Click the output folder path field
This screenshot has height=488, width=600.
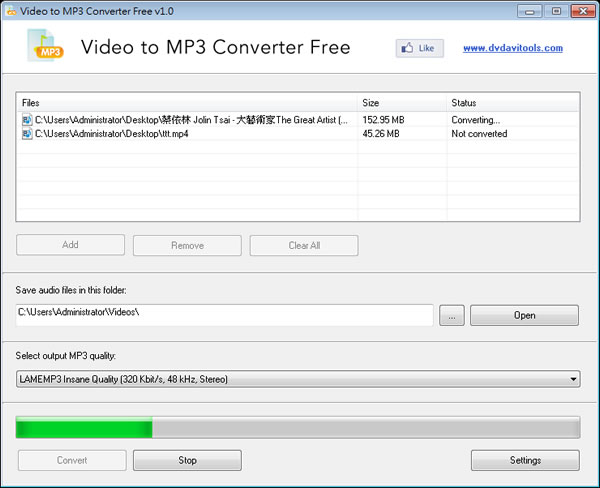coord(224,315)
